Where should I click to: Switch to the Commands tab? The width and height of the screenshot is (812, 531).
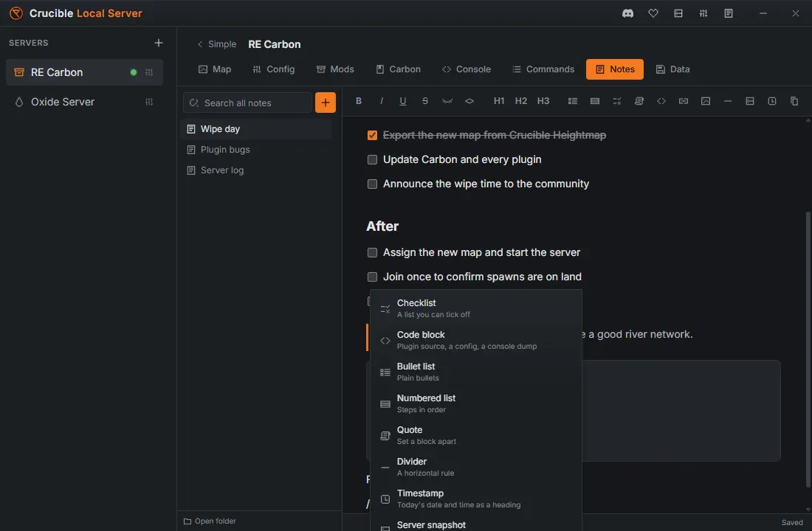543,69
